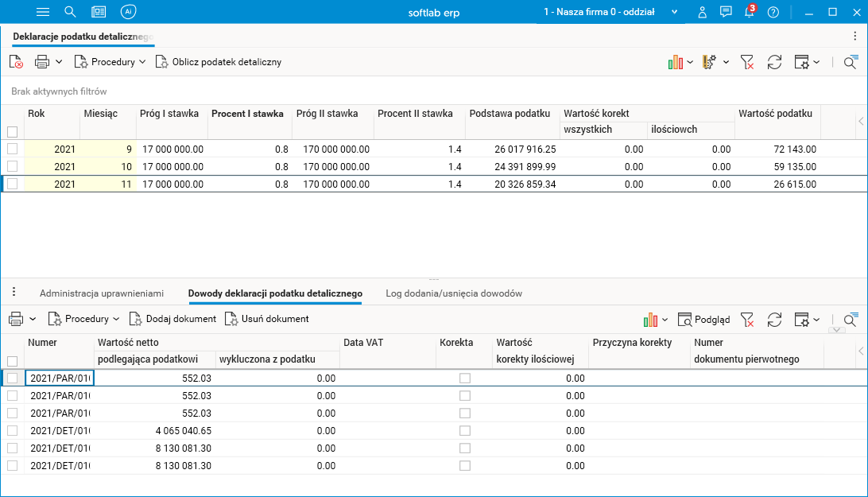This screenshot has height=497, width=868.
Task: Clear filters in the upper toolbar
Action: pos(747,62)
